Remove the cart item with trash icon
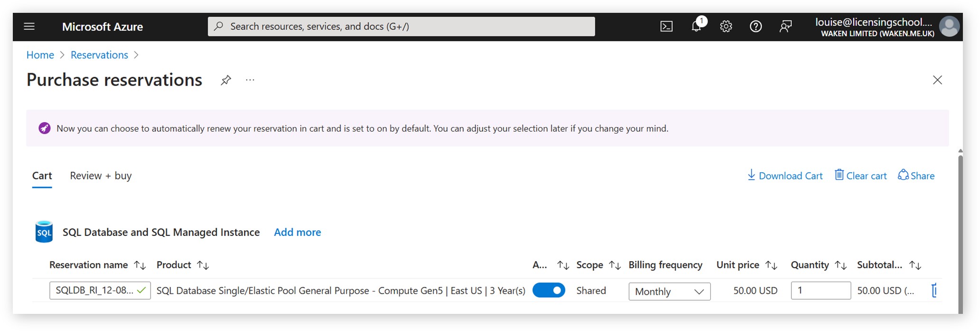This screenshot has height=331, width=980. click(x=933, y=291)
